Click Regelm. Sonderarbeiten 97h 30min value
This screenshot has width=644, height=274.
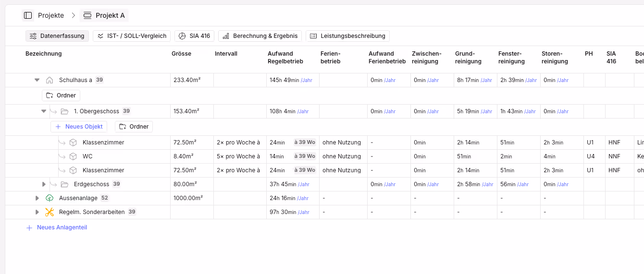[x=289, y=212]
